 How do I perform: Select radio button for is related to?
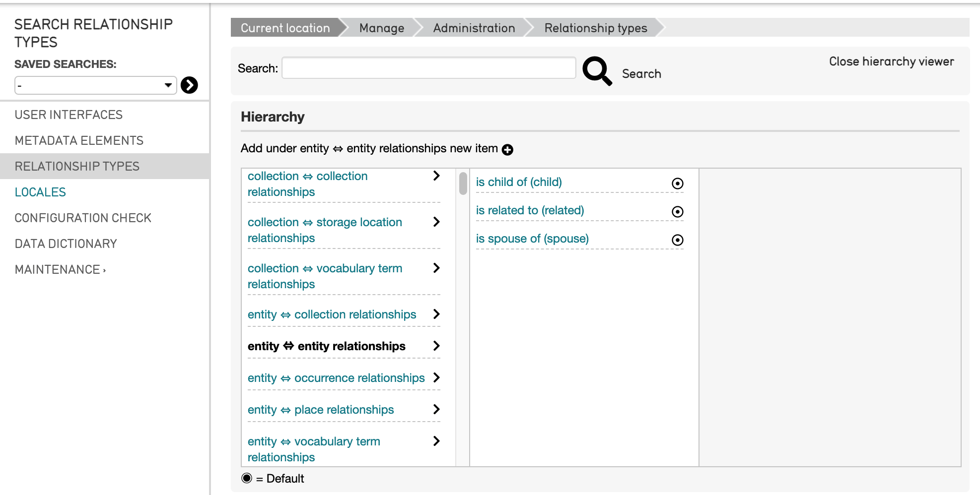(x=677, y=212)
